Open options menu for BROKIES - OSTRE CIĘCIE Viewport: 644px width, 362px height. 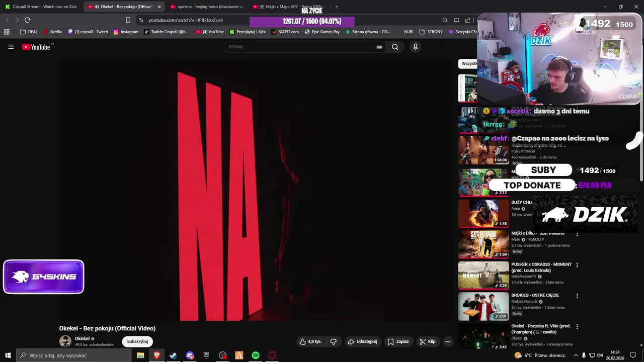(577, 296)
